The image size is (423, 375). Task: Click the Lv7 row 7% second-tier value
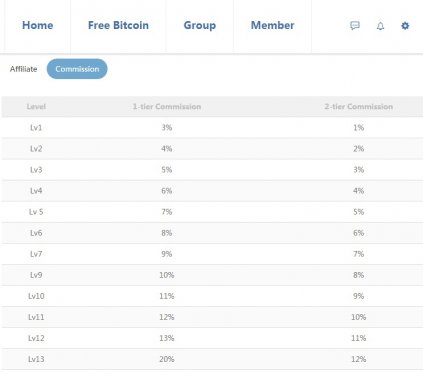tap(359, 254)
